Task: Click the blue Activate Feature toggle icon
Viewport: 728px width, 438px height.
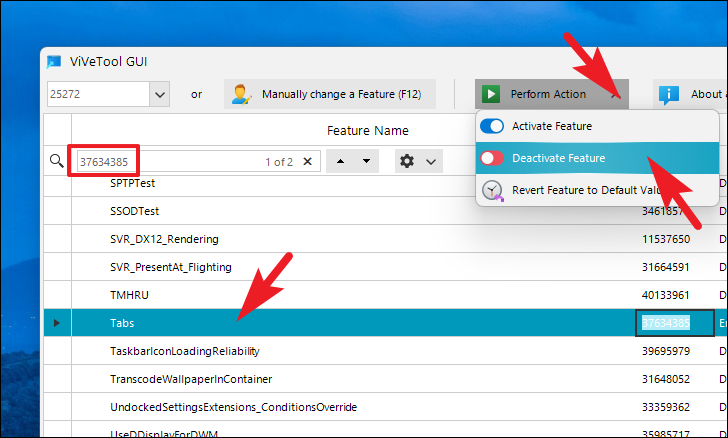Action: point(492,126)
